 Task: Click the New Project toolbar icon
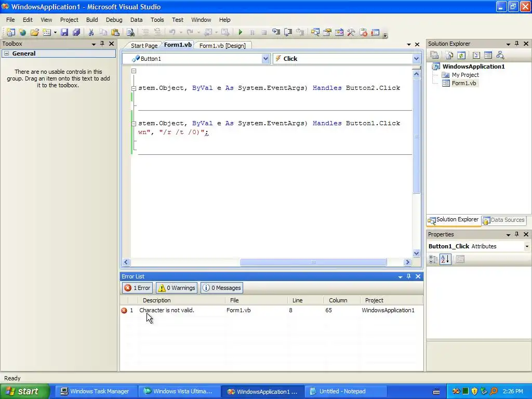pyautogui.click(x=10, y=32)
